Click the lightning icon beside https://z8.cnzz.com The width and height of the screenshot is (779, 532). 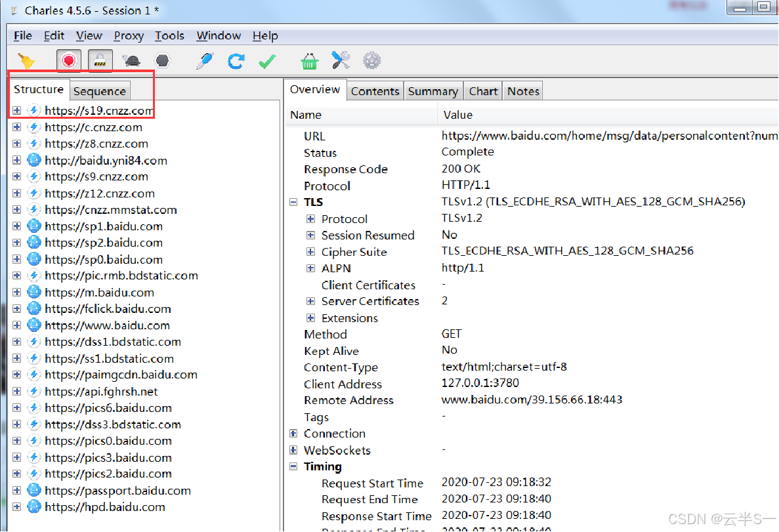33,144
